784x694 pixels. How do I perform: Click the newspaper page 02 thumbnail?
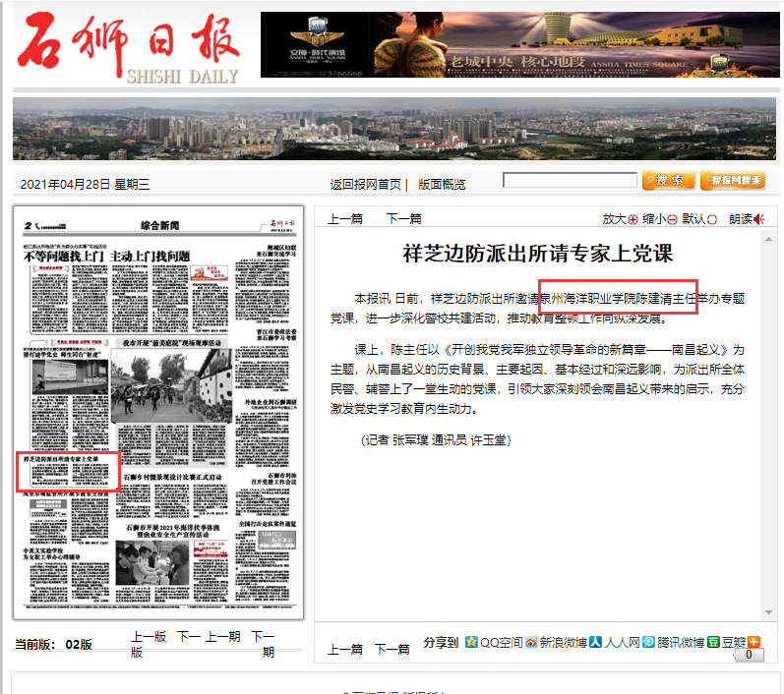pos(158,413)
